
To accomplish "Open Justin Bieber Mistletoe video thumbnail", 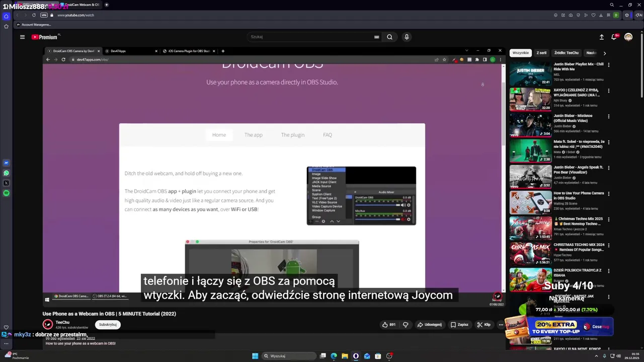I will click(530, 125).
